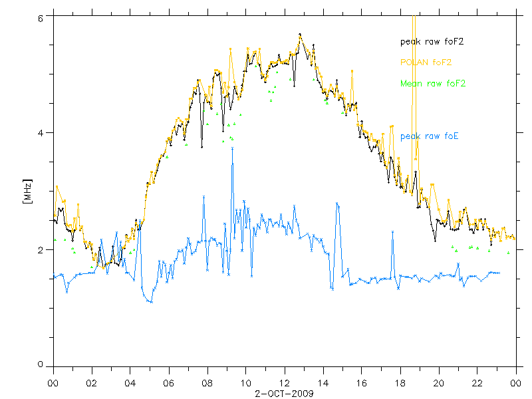Click the x-axis hour label '16'
This screenshot has width=532, height=399.
pyautogui.click(x=362, y=384)
